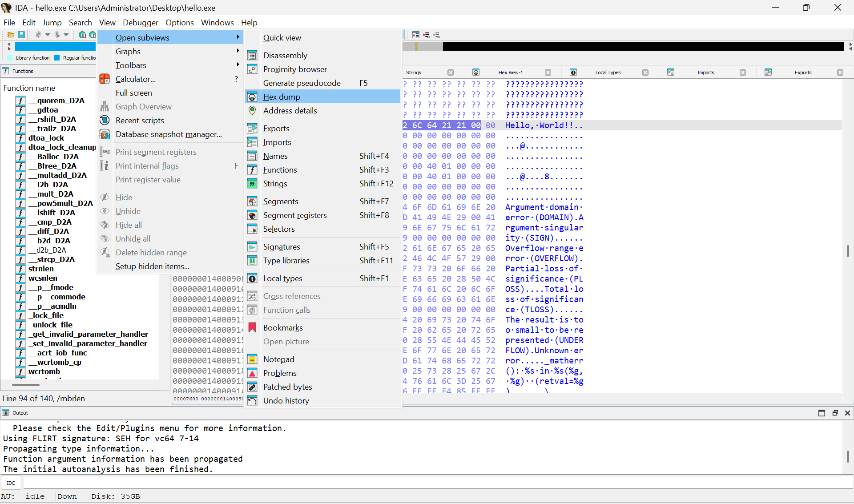Open the Calculator from the View menu
The height and width of the screenshot is (504, 854).
pyautogui.click(x=136, y=79)
